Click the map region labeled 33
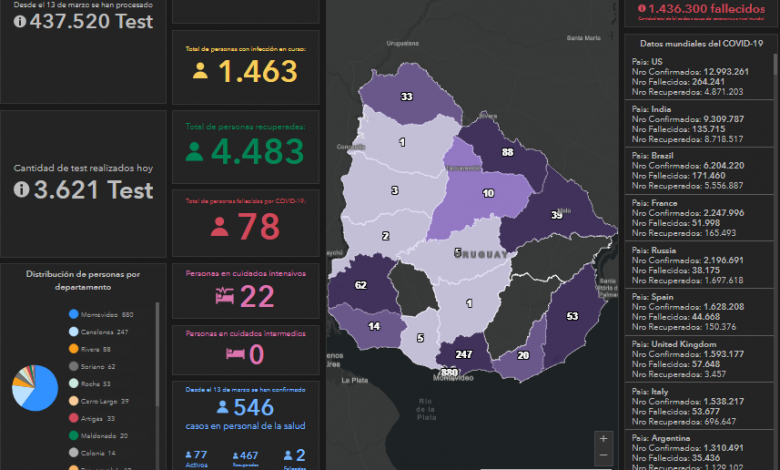780x470 pixels. tap(406, 97)
